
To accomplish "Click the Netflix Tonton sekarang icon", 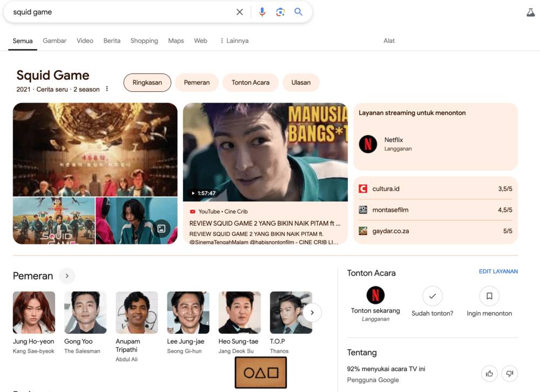I will [375, 295].
